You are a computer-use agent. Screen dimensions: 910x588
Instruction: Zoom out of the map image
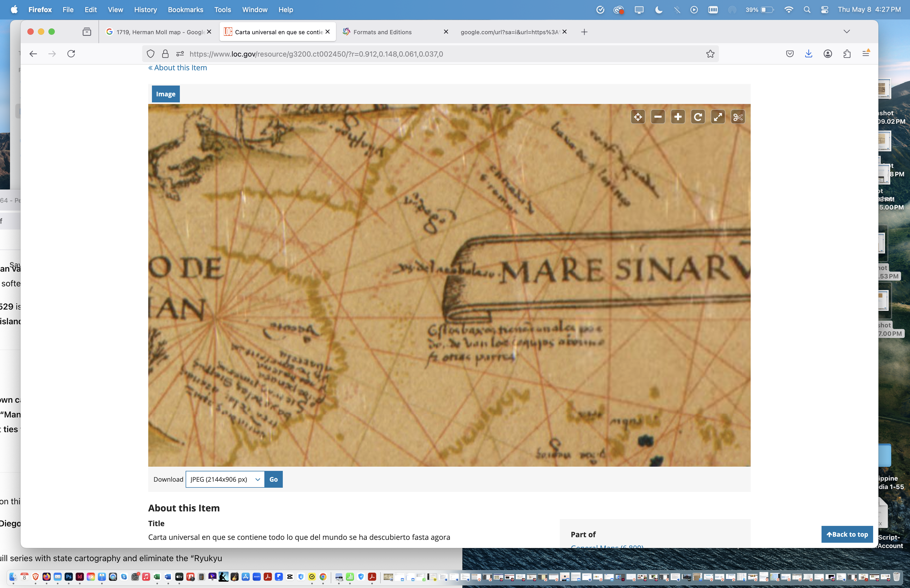(657, 117)
